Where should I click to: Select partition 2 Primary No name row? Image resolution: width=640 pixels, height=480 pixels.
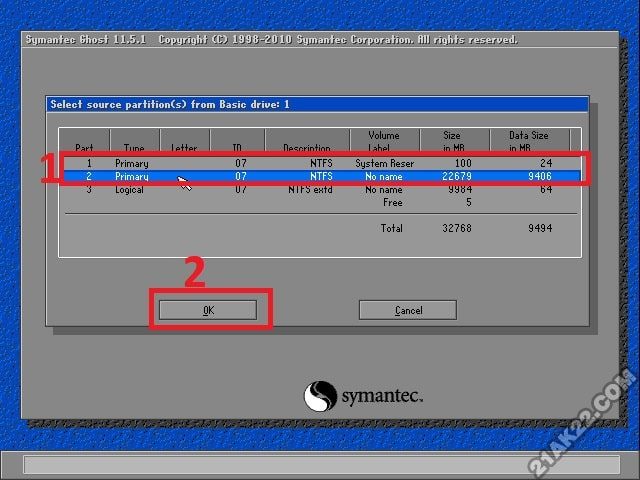coord(322,176)
